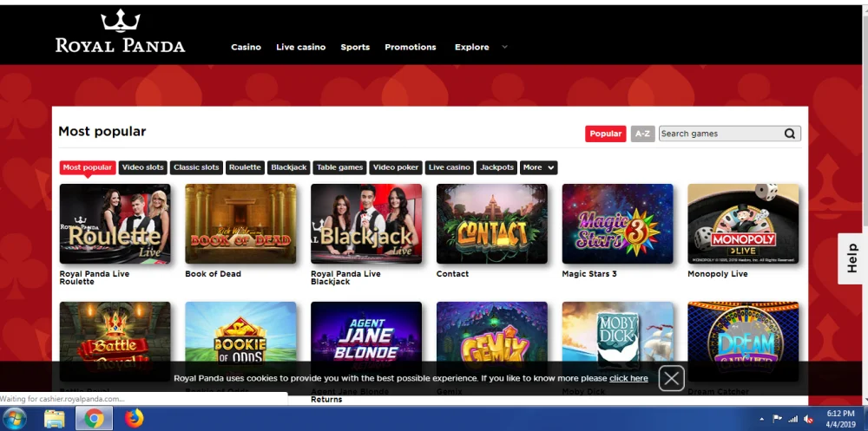This screenshot has height=431, width=868.
Task: Sort games alphabetically with A-Z
Action: click(642, 134)
